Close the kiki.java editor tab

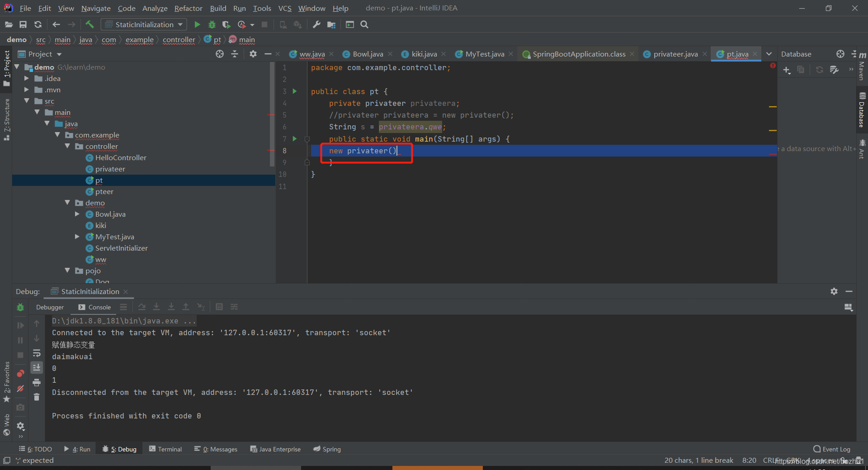point(443,54)
